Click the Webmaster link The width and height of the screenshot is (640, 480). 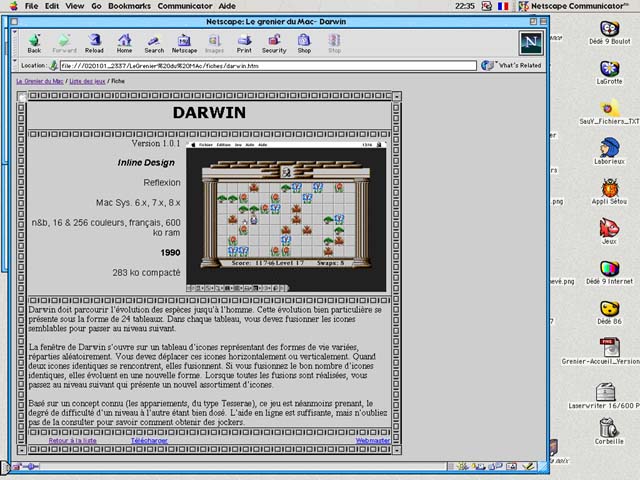pos(373,441)
